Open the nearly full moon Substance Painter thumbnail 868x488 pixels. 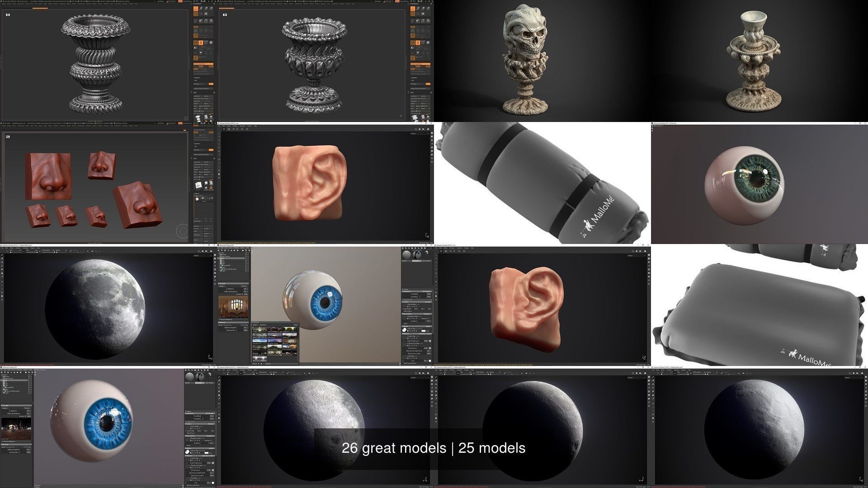click(108, 305)
